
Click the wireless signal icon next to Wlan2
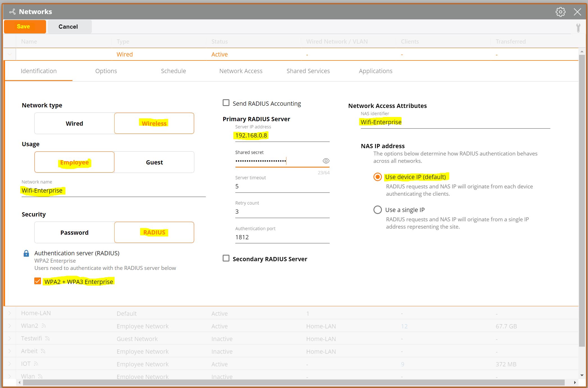(x=44, y=326)
